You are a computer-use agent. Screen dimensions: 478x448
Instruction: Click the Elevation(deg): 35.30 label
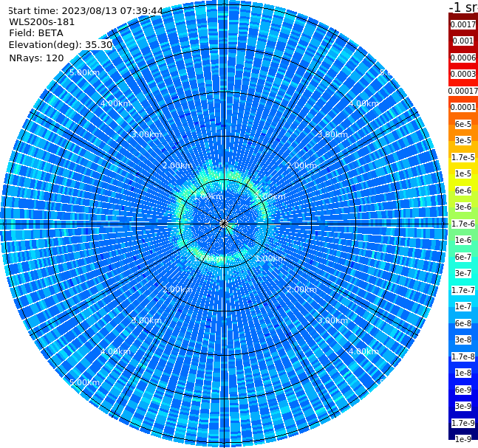61,45
